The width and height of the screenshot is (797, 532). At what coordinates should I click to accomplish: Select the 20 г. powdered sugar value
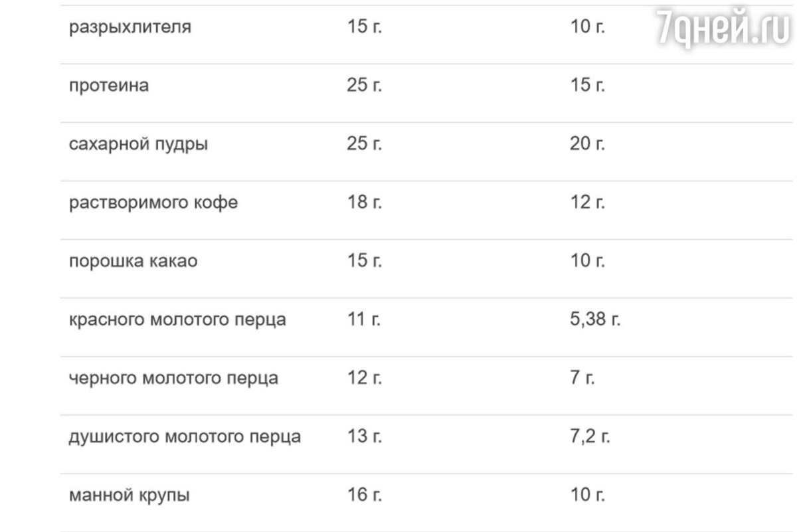pyautogui.click(x=588, y=144)
